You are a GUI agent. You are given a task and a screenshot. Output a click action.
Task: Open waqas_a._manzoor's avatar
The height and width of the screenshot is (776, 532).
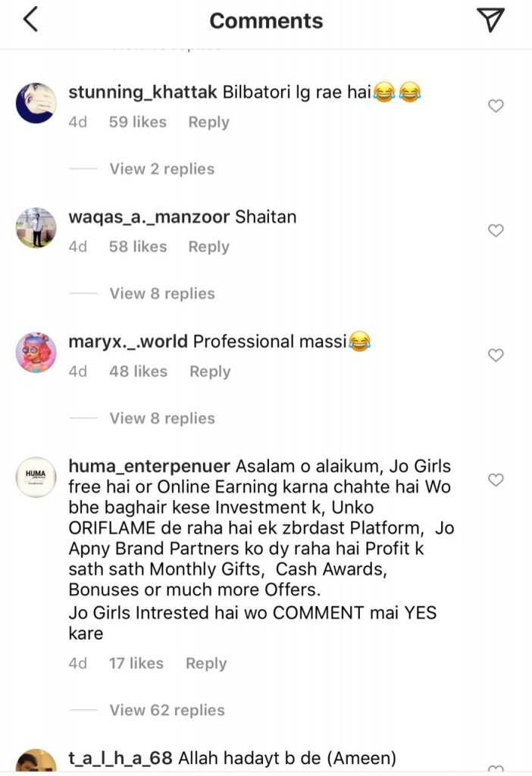coord(36,227)
